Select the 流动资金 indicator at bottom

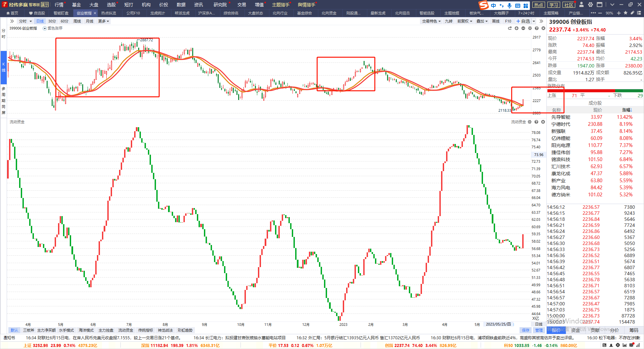125,330
